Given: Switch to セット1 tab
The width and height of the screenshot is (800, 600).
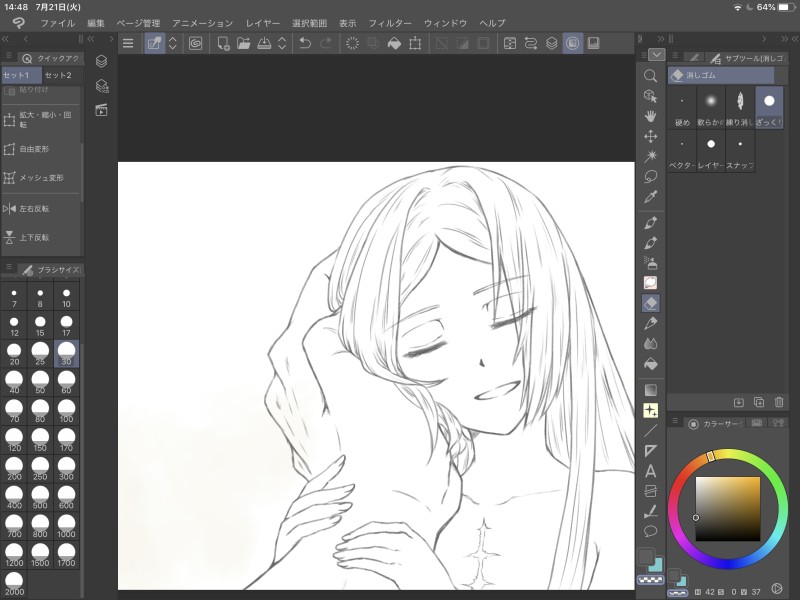Looking at the screenshot, I should (x=21, y=75).
